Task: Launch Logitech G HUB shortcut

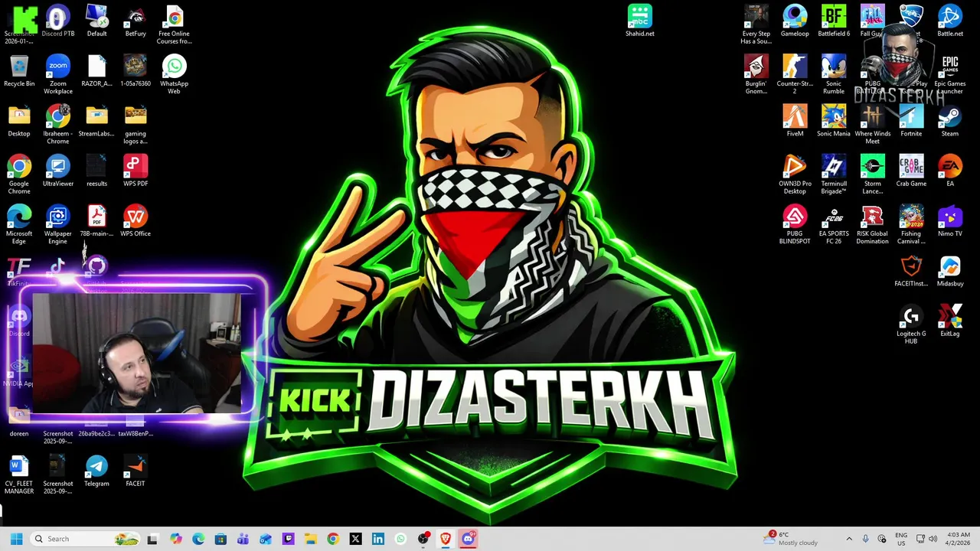Action: [911, 324]
